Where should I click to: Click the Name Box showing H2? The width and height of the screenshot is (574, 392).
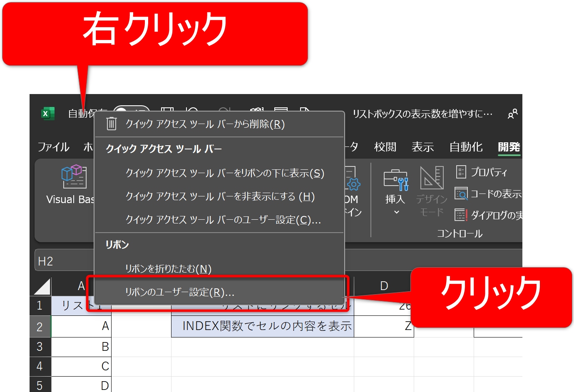coord(62,261)
